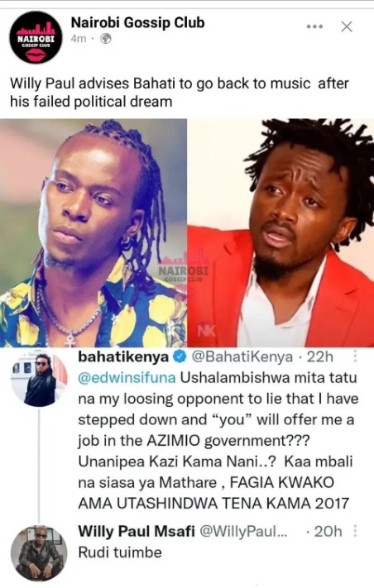Open the vertical dots menu on Bahati's tweet
The image size is (374, 588).
(354, 356)
